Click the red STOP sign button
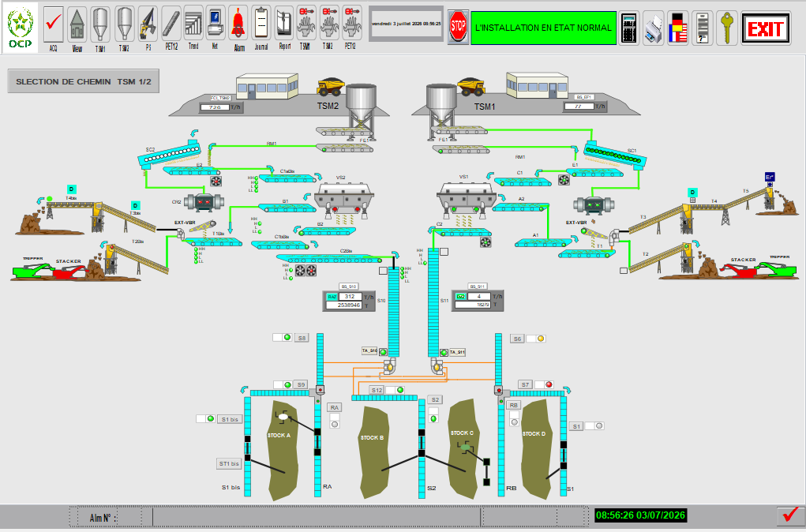This screenshot has width=806, height=532. click(x=458, y=27)
